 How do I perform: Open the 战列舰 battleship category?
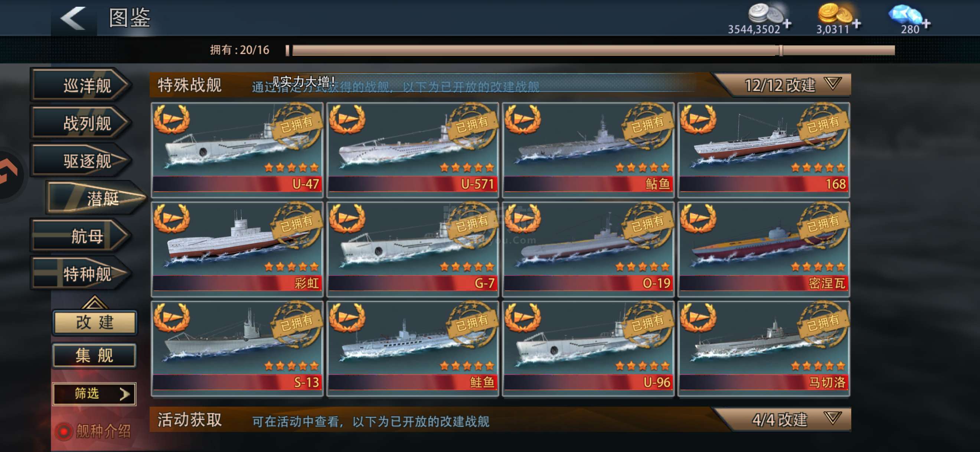point(80,123)
